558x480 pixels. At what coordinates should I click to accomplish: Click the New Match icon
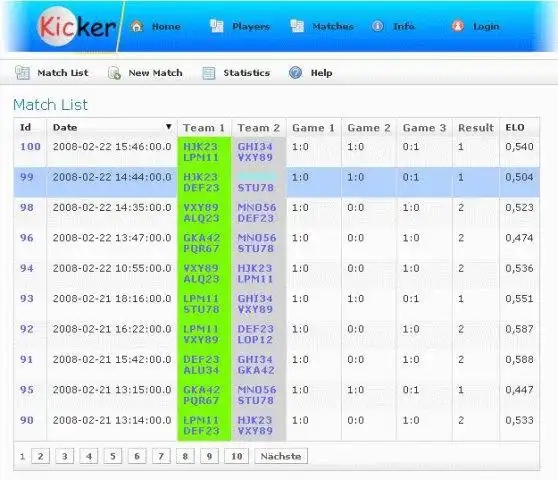click(114, 73)
